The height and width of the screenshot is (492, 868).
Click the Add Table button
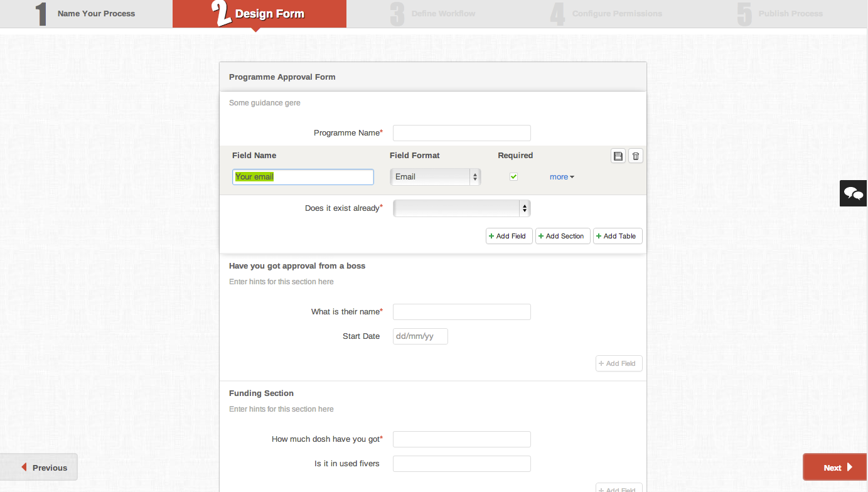[x=618, y=236]
